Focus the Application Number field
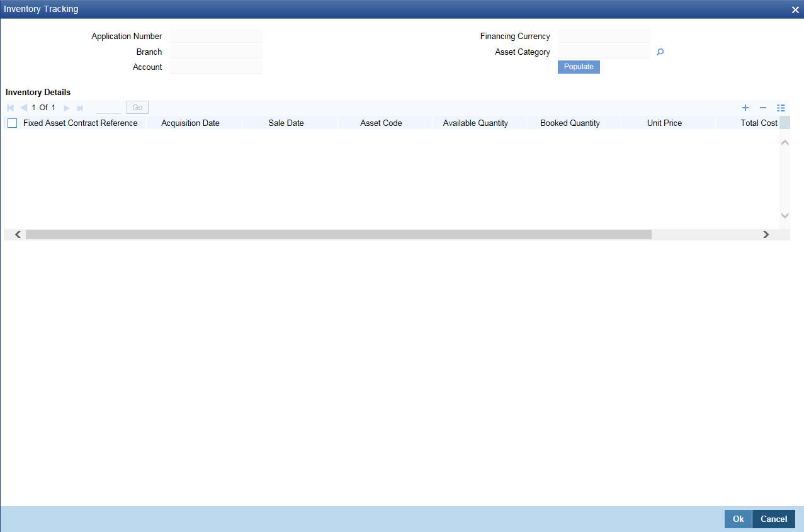804x532 pixels. pyautogui.click(x=216, y=36)
